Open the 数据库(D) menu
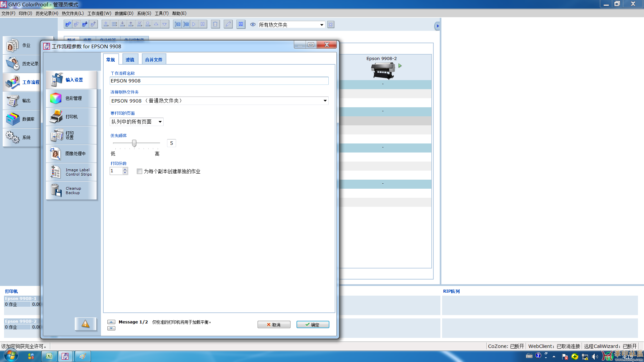 (124, 13)
